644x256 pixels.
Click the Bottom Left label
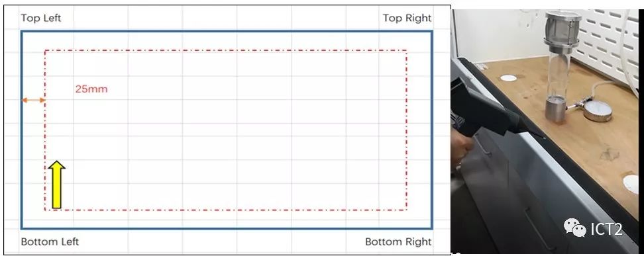coord(50,241)
